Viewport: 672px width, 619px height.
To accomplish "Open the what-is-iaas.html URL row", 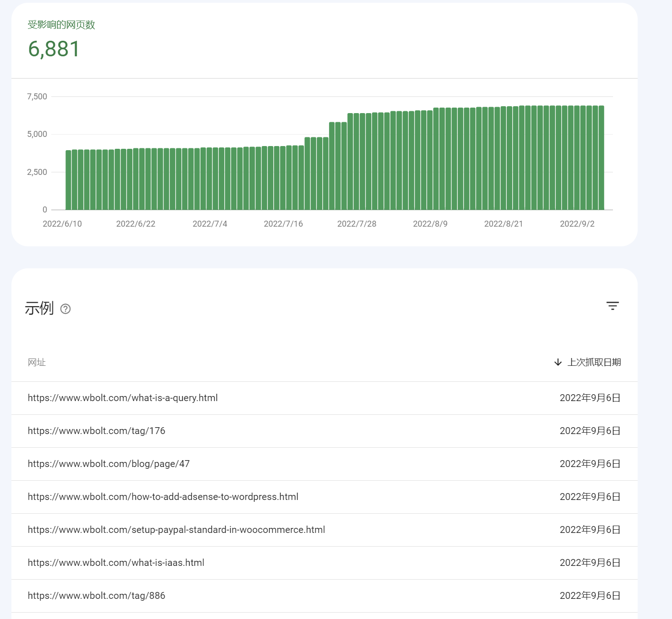I will (x=116, y=563).
